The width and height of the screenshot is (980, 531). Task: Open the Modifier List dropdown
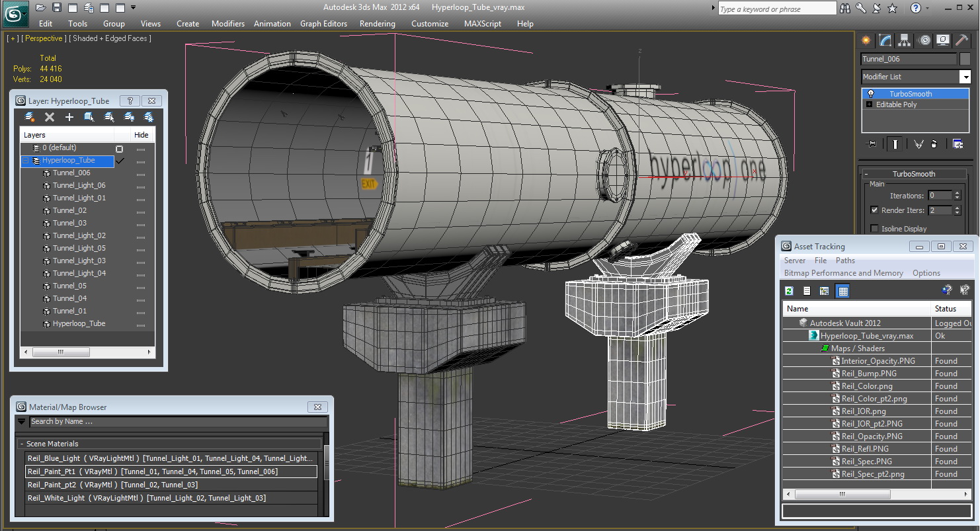coord(965,77)
